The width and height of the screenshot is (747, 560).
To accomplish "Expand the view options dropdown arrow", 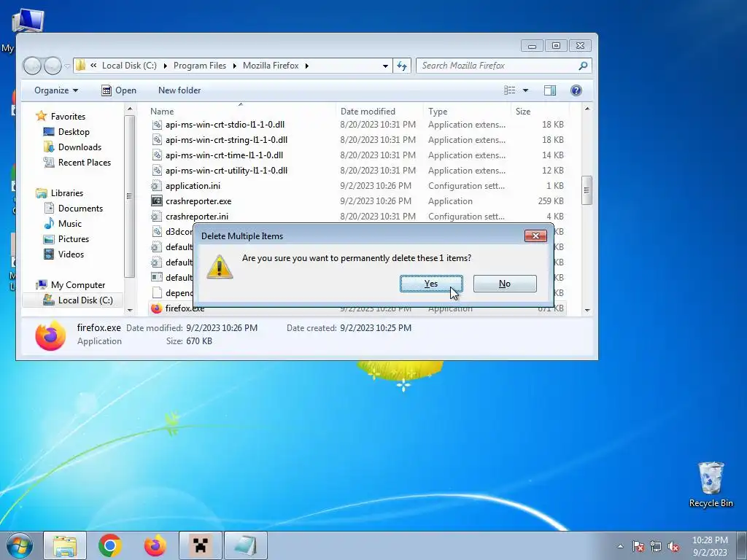I will (525, 90).
